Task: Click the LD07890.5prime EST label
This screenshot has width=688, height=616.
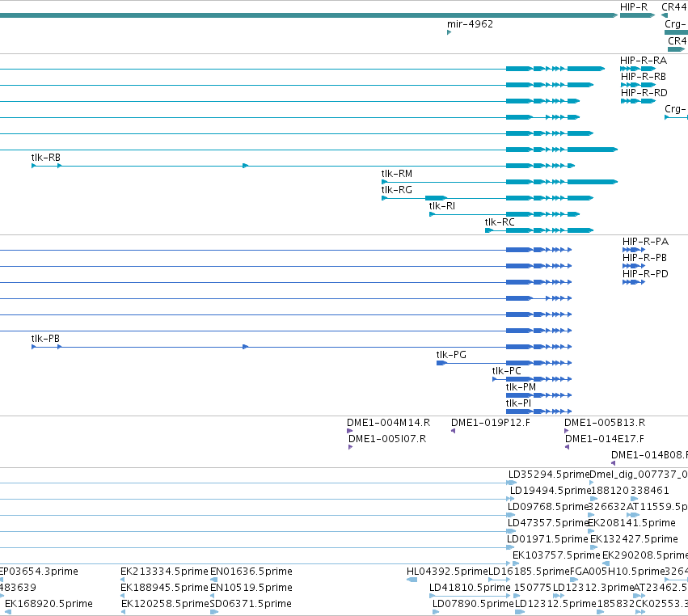Action: pyautogui.click(x=473, y=604)
